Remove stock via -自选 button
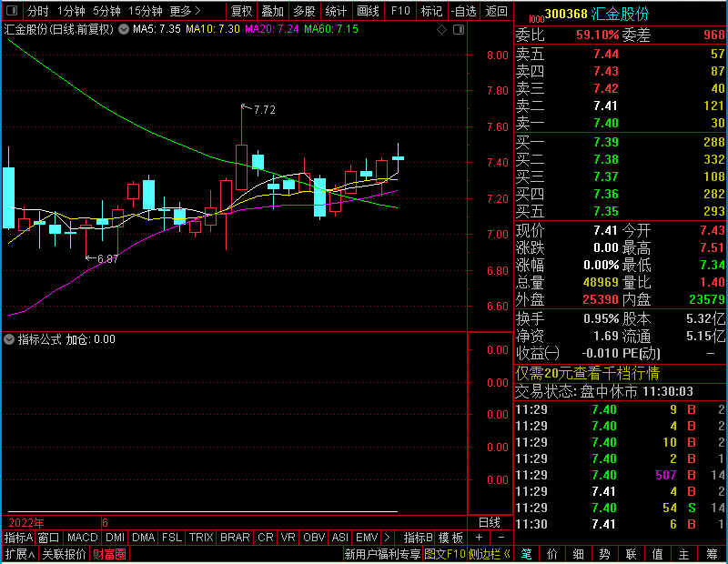The width and height of the screenshot is (728, 564). click(x=464, y=11)
